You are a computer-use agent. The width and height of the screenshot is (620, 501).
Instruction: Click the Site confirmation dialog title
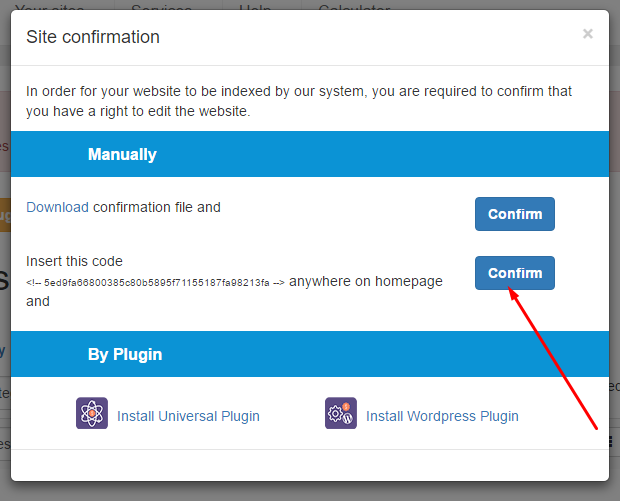coord(93,37)
